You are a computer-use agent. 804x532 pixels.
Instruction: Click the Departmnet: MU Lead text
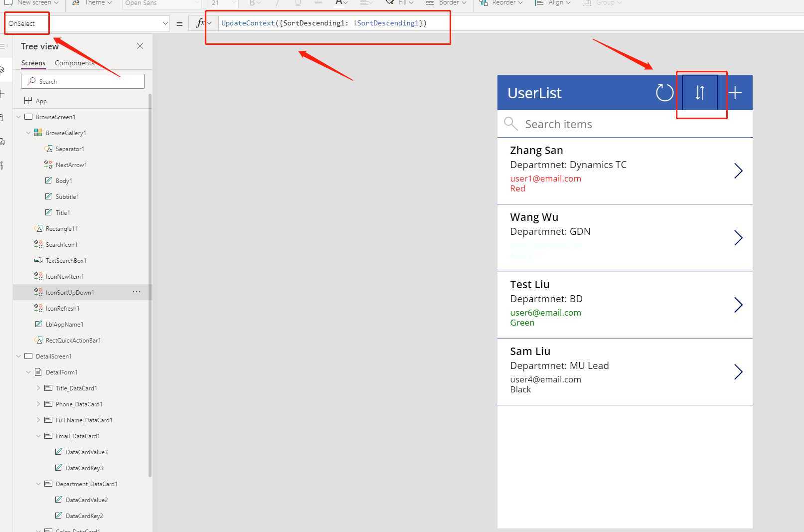[559, 365]
